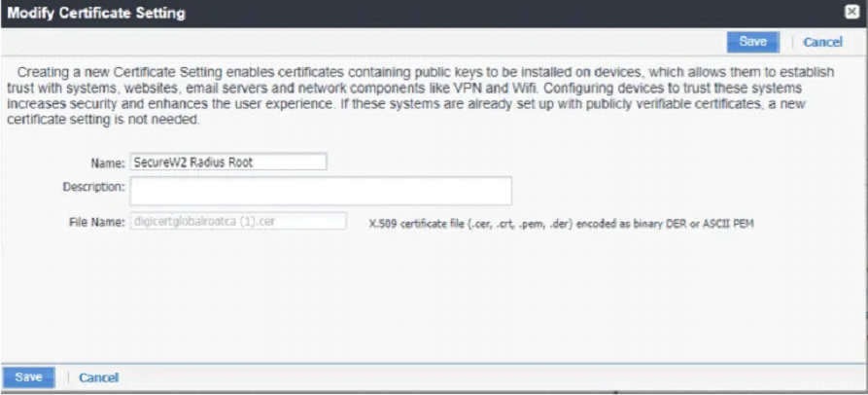Click the Modify Certificate Setting title text

97,14
